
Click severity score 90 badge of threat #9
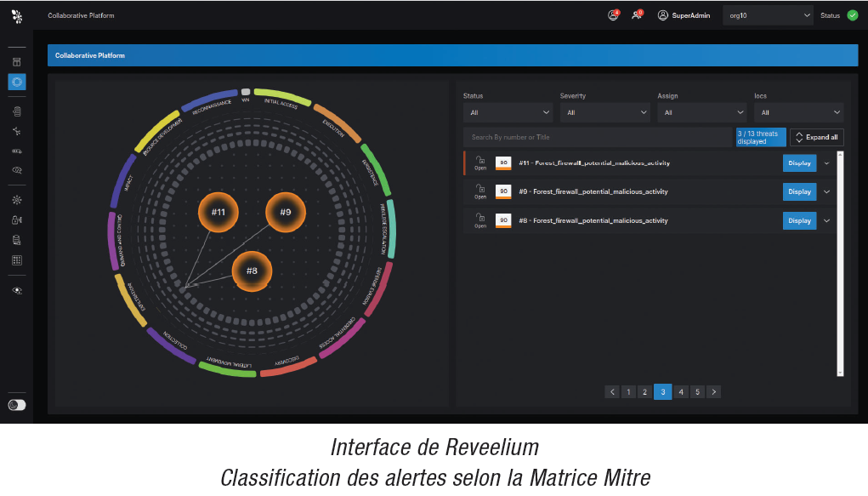pyautogui.click(x=503, y=191)
